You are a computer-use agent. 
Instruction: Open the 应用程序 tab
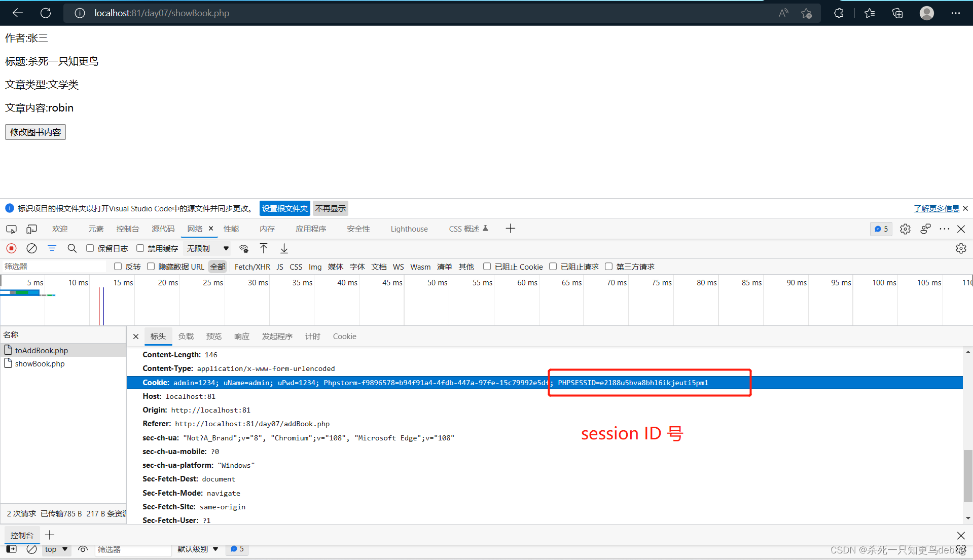coord(311,229)
